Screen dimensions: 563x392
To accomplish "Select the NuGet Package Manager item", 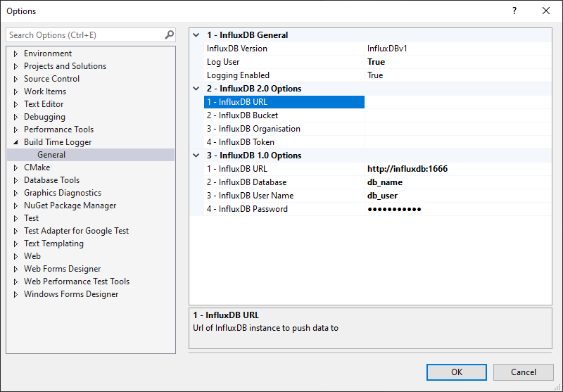I will (70, 206).
